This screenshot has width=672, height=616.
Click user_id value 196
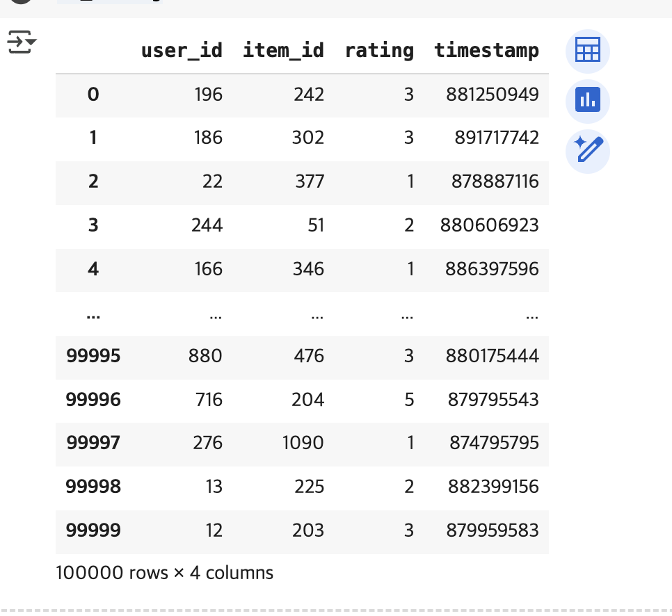[208, 95]
